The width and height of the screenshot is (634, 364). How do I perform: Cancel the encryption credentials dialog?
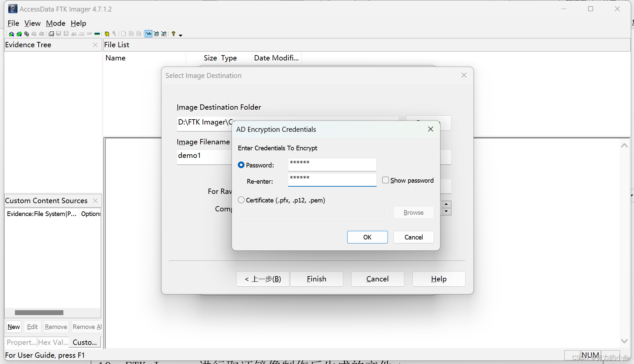(414, 237)
